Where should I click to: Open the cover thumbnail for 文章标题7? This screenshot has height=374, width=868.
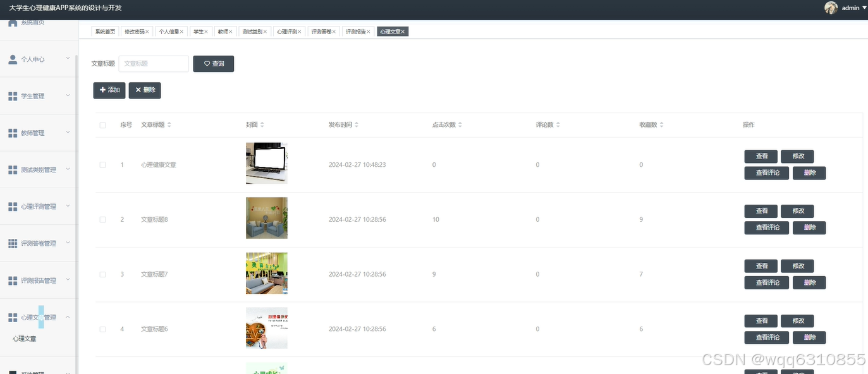[x=267, y=273]
